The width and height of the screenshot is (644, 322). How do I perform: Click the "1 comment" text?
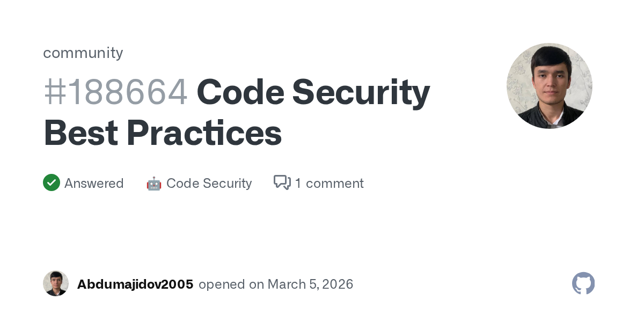tap(329, 184)
